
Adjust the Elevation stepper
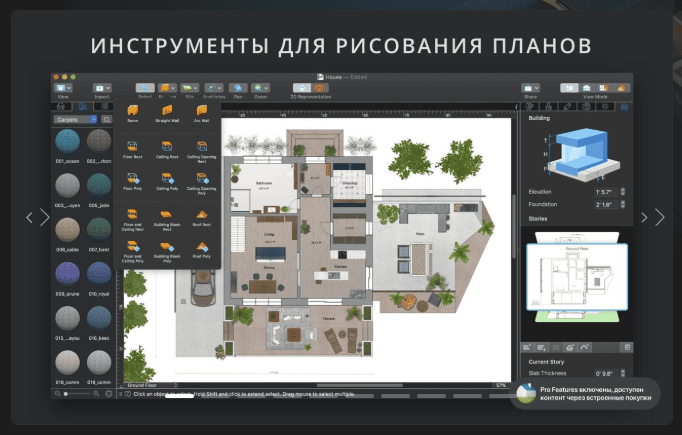coord(623,191)
